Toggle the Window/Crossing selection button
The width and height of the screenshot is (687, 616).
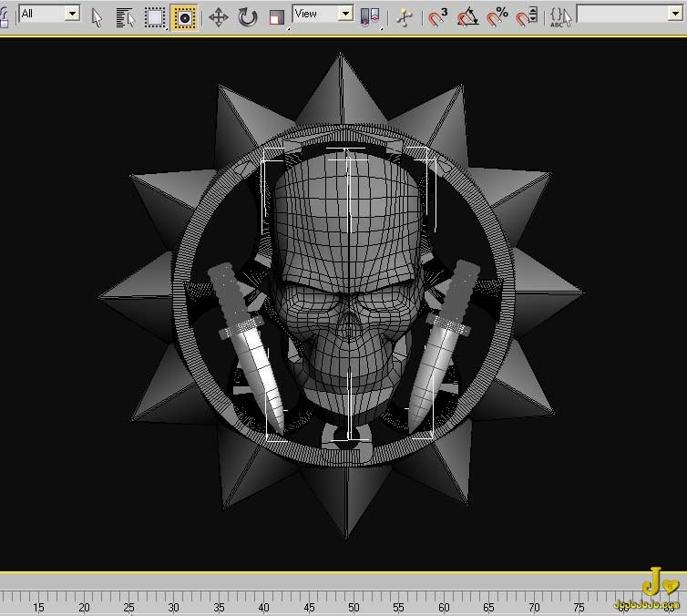click(x=184, y=18)
